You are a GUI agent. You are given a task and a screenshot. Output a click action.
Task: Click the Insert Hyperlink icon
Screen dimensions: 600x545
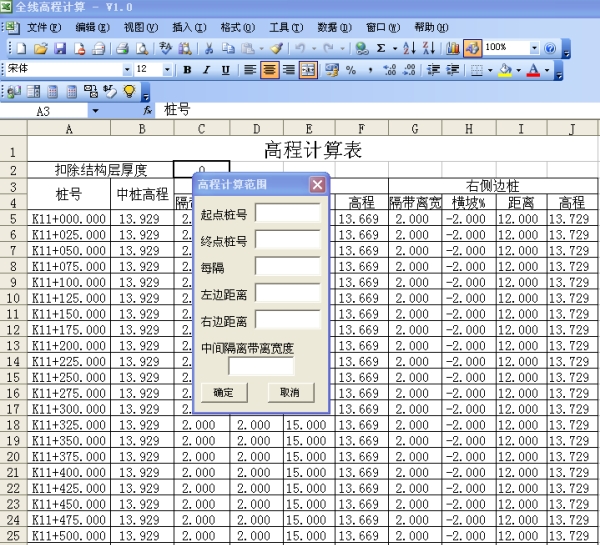coord(360,48)
